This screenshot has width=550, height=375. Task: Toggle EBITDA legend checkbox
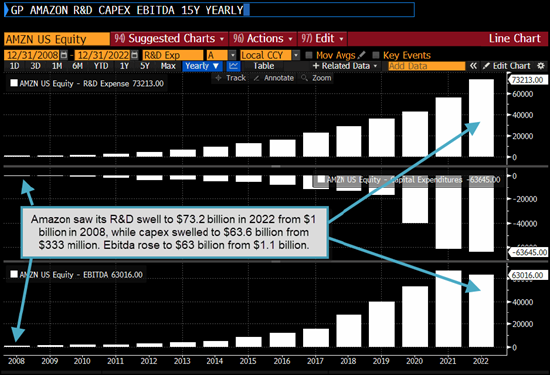click(14, 274)
